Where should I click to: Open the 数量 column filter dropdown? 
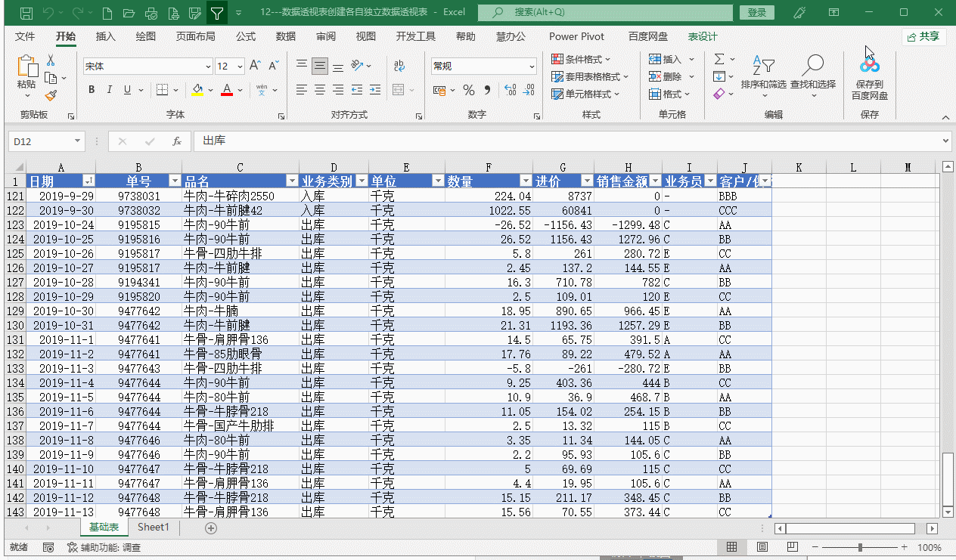coord(526,181)
